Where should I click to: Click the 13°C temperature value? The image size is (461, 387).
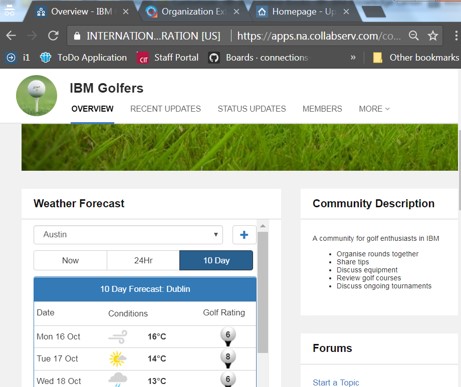(x=157, y=381)
